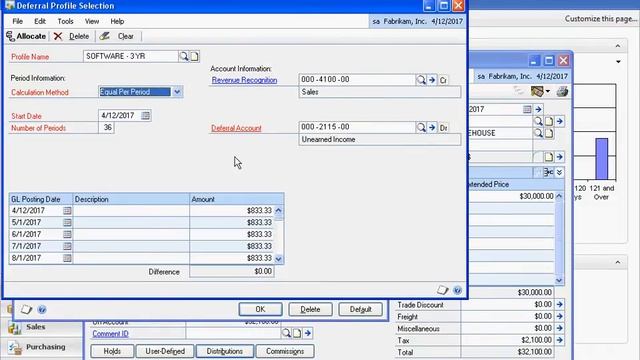Click the GL Posting Date column header
Viewport: 640px width, 360px height.
pyautogui.click(x=41, y=199)
